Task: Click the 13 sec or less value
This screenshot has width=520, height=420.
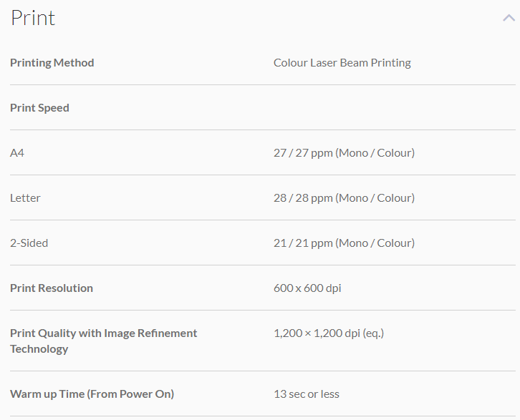Action: coord(306,394)
